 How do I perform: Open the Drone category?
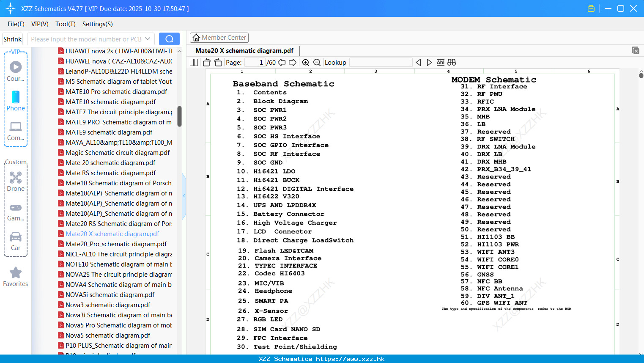(x=16, y=181)
